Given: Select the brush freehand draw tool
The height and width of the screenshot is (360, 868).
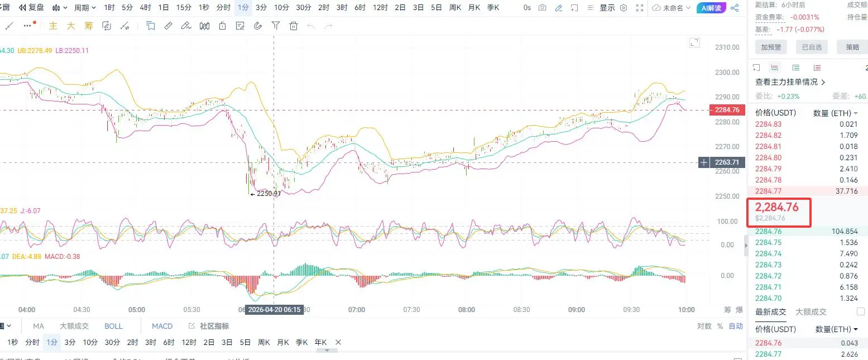Looking at the screenshot, I should tap(186, 26).
